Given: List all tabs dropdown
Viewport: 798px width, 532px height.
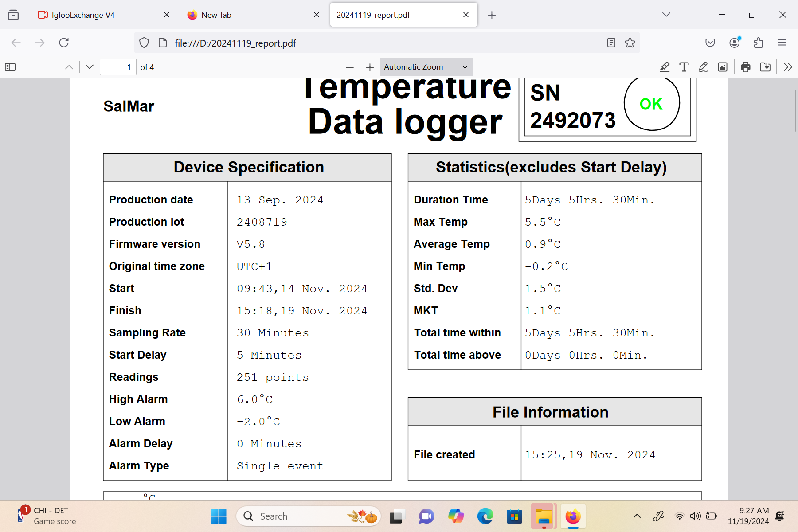Looking at the screenshot, I should (x=666, y=15).
